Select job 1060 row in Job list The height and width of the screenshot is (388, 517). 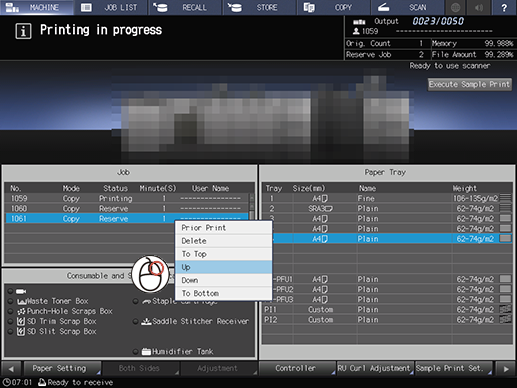(x=127, y=208)
